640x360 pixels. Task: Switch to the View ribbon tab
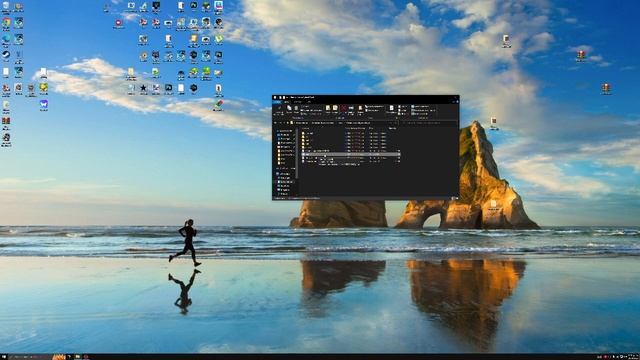[x=309, y=102]
